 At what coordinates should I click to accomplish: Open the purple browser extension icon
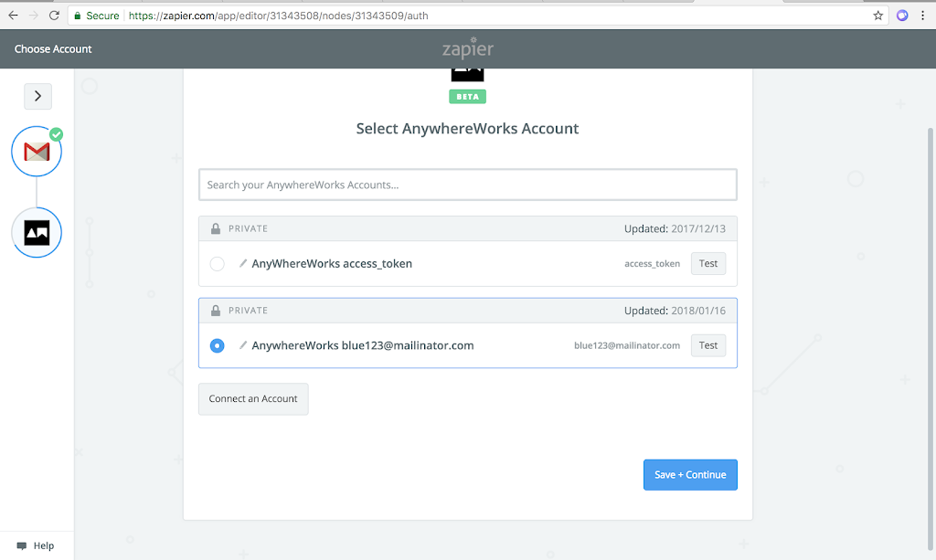coord(902,16)
